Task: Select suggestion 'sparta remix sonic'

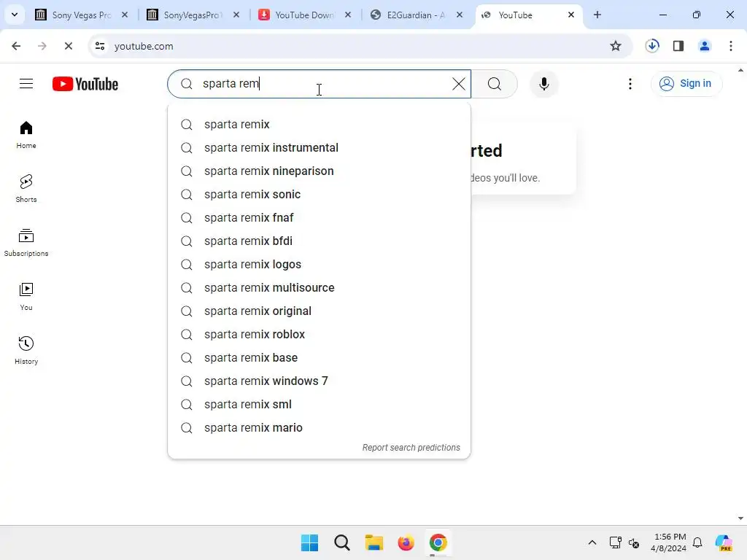Action: point(320,194)
